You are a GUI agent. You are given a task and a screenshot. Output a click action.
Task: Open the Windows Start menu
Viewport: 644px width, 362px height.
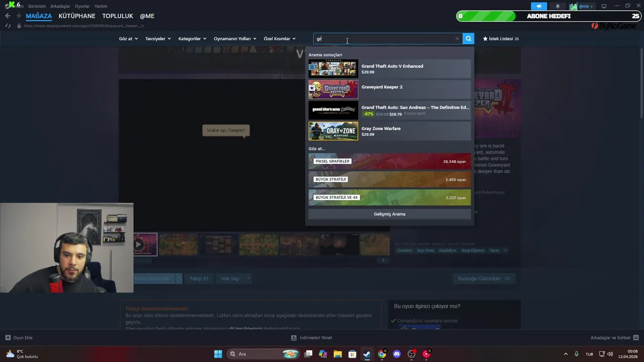click(x=218, y=354)
